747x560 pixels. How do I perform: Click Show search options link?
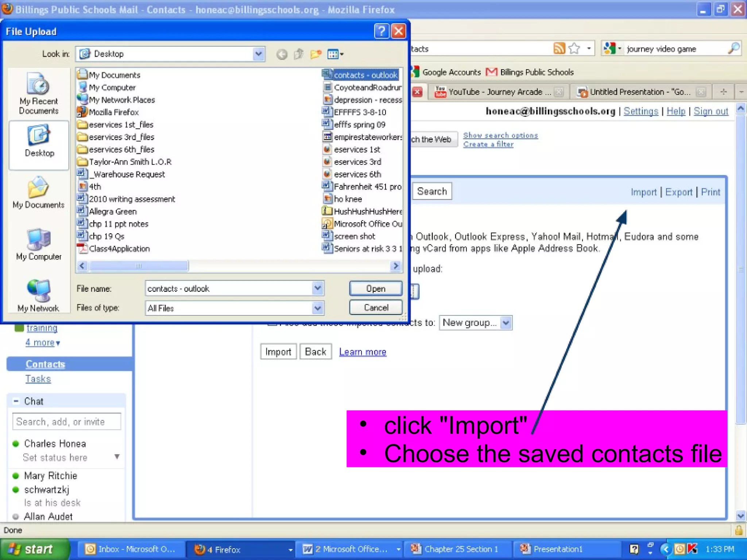click(x=500, y=135)
